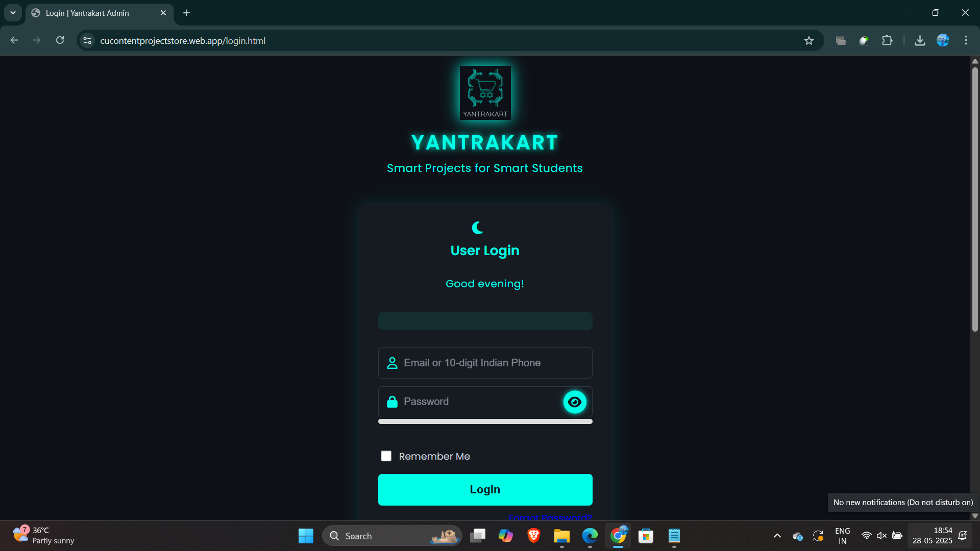This screenshot has width=980, height=551.
Task: Open Chrome's three-dot menu
Action: 966,41
